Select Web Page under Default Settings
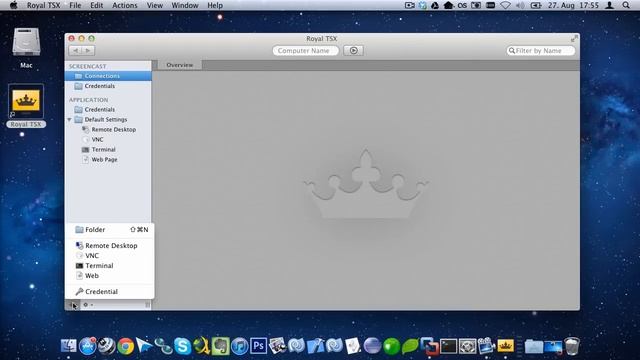 pyautogui.click(x=108, y=160)
